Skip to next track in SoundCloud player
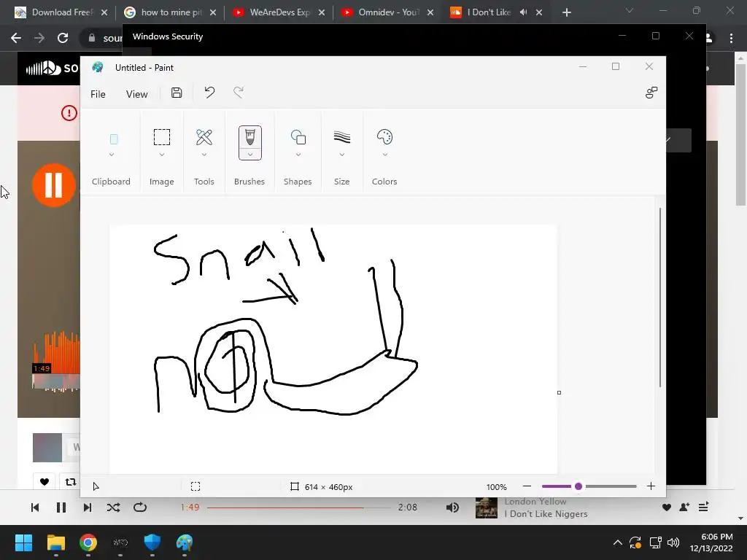Viewport: 747px width, 560px height. [x=88, y=507]
